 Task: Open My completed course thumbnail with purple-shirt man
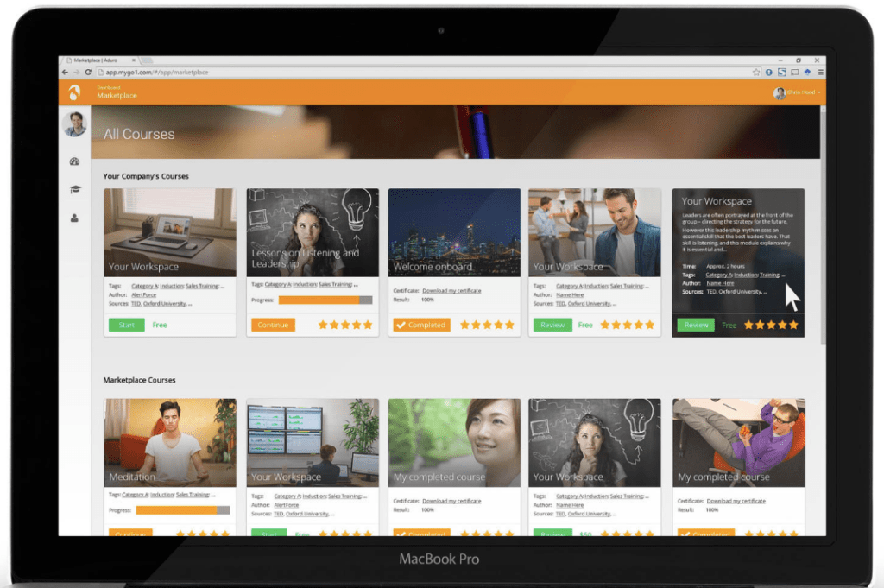click(739, 443)
